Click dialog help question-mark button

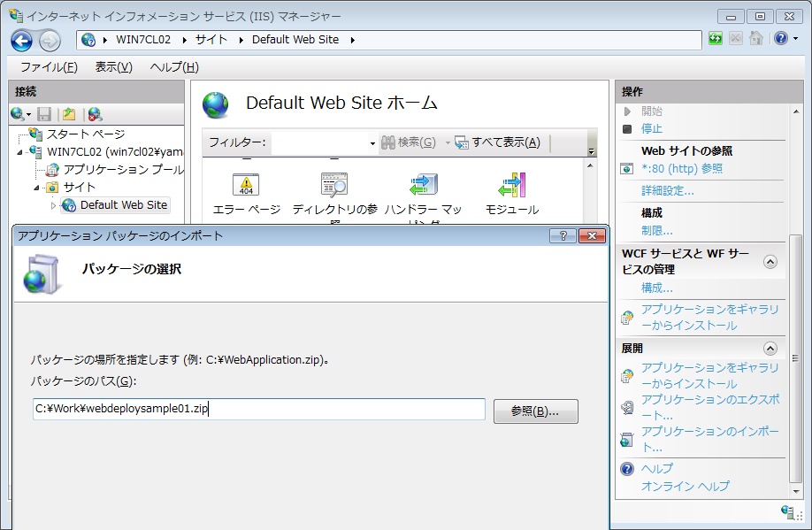[563, 235]
